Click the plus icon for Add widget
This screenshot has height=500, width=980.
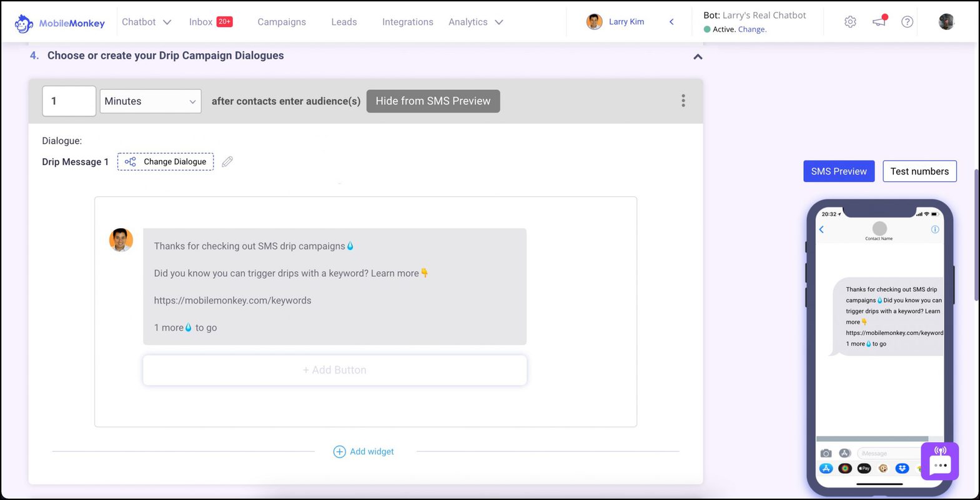point(339,452)
